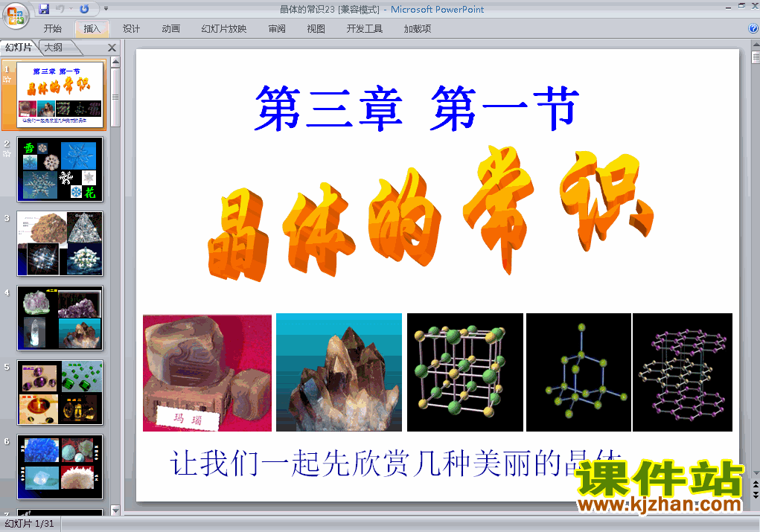
Task: Select the agate 玛瑙 picture on slide
Action: point(208,373)
